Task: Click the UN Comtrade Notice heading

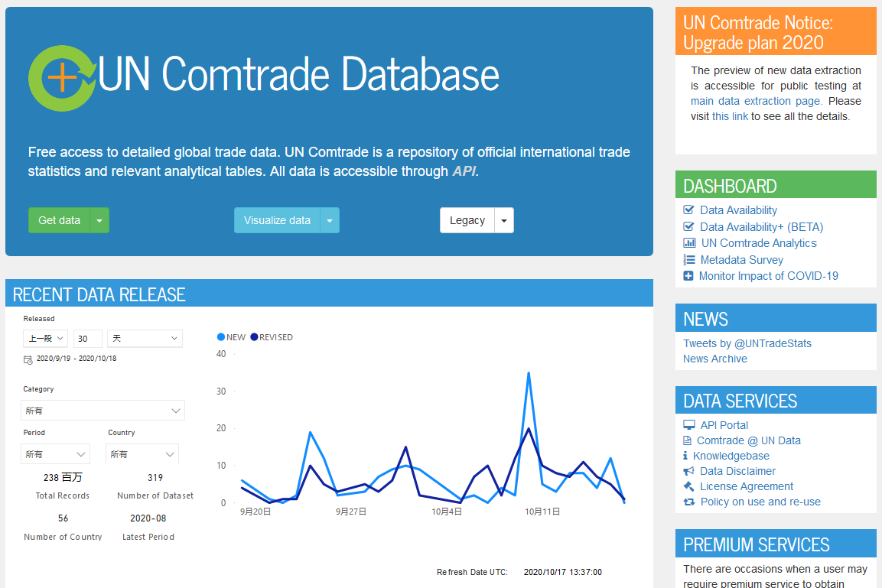Action: pyautogui.click(x=757, y=33)
